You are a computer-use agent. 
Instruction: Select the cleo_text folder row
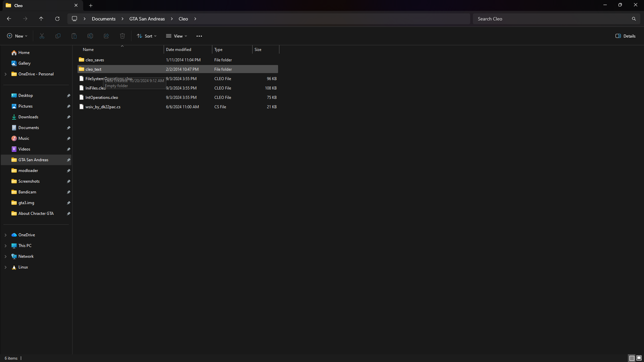[178, 69]
